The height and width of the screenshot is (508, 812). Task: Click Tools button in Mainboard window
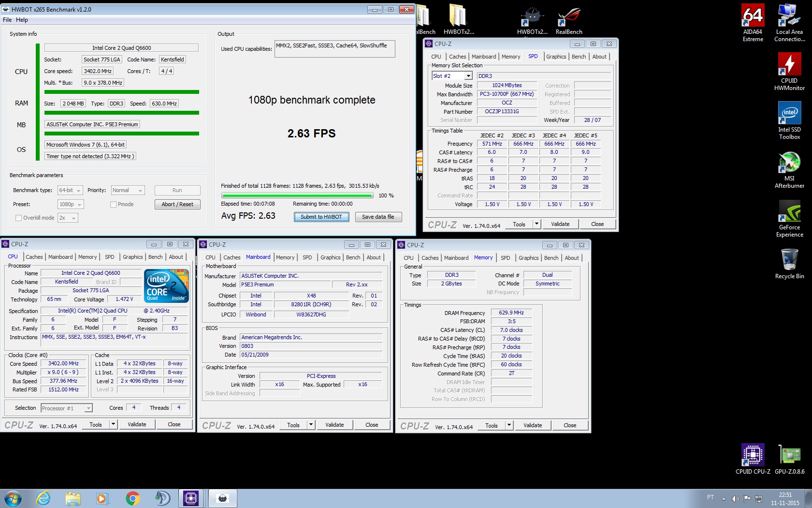(x=293, y=425)
